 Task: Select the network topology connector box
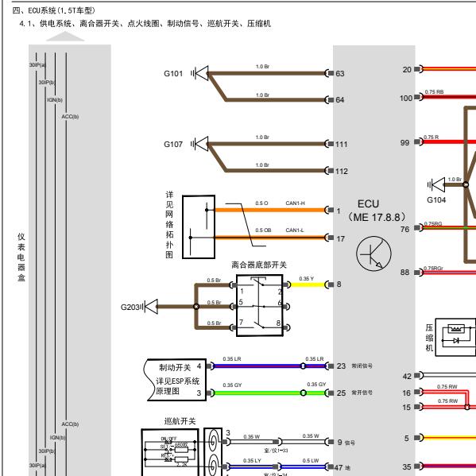[x=199, y=226]
